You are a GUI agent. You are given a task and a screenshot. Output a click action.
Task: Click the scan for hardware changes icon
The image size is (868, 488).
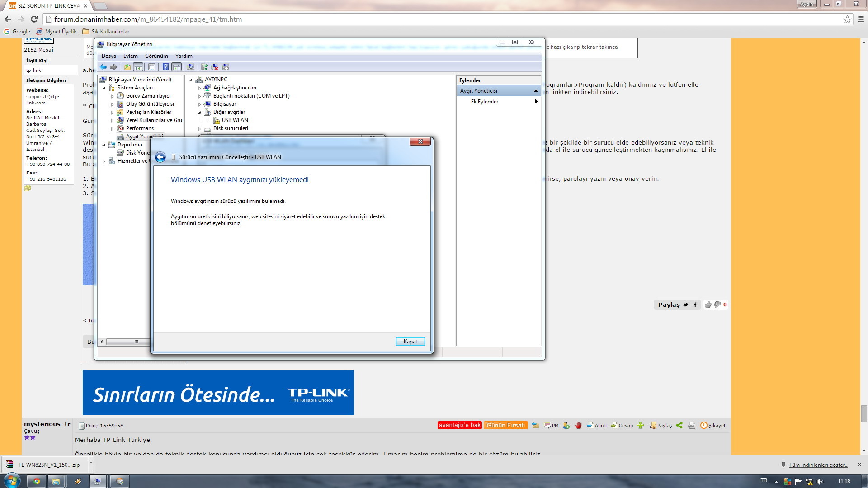pyautogui.click(x=190, y=67)
